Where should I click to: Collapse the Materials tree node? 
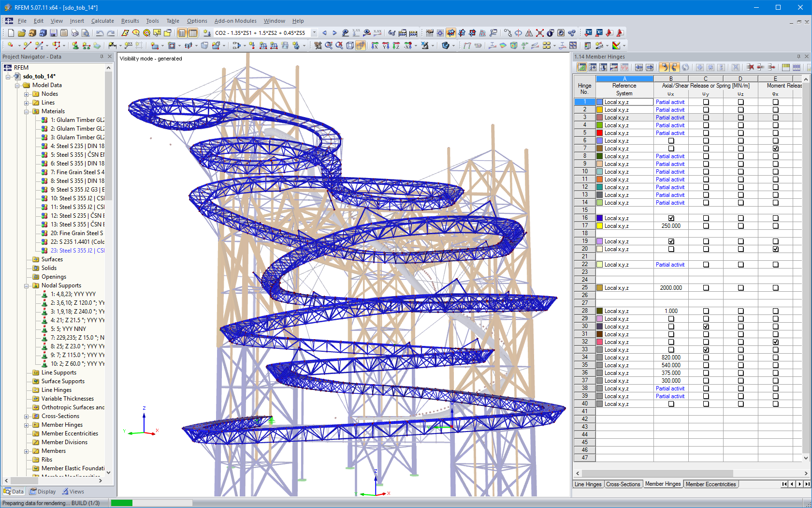point(26,111)
